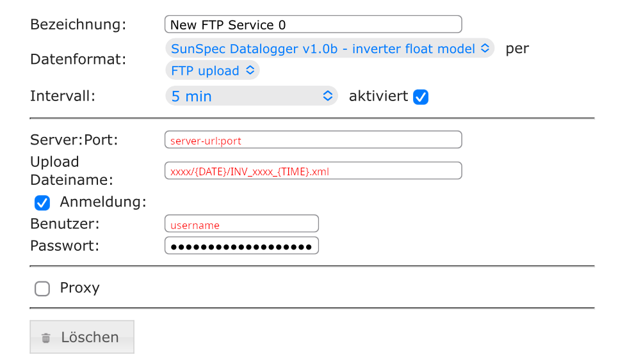Click the Anmeldung label text
The image size is (625, 364).
[103, 202]
